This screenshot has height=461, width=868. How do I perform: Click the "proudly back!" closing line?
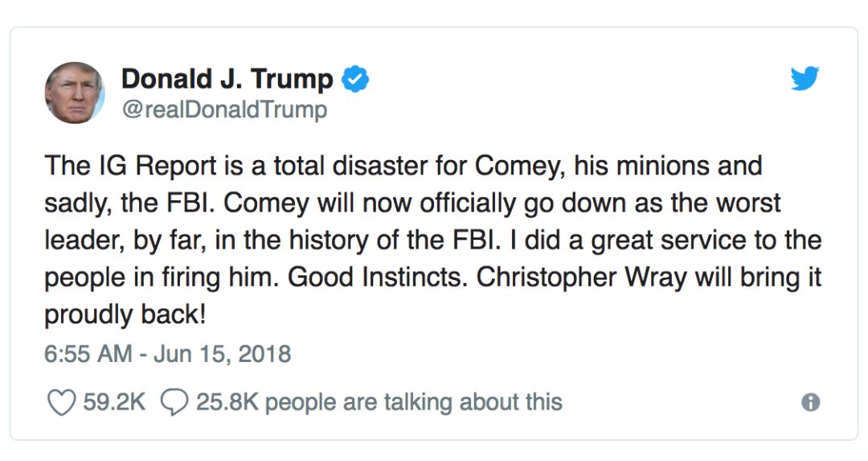(125, 315)
